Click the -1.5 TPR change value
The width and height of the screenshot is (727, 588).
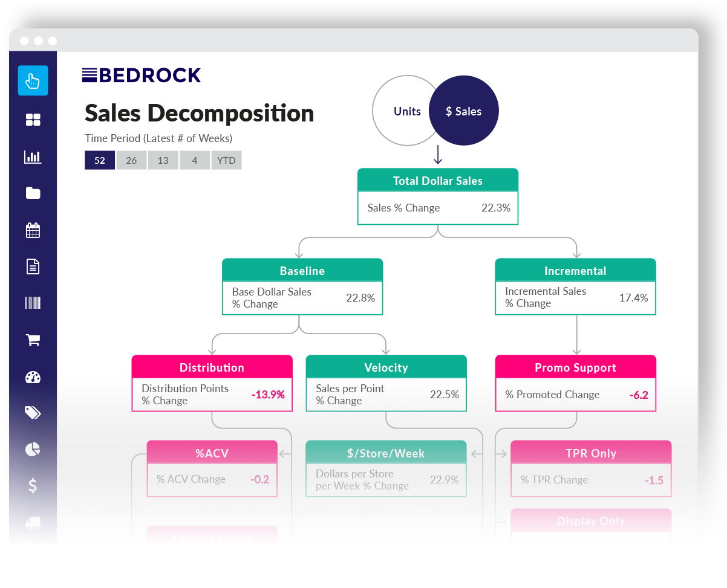(654, 480)
